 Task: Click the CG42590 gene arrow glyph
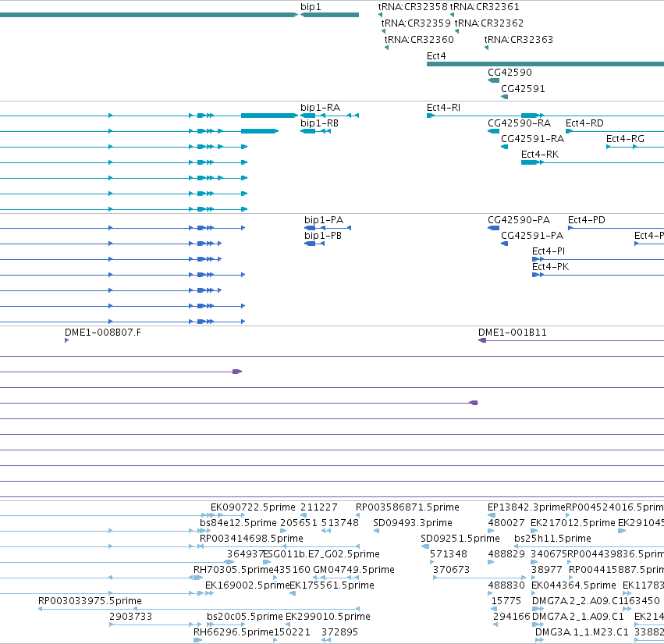click(493, 80)
